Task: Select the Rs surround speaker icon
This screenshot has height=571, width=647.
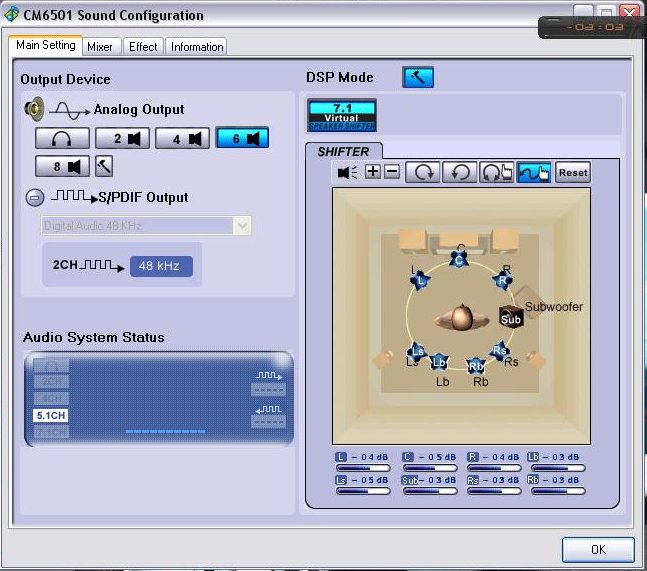Action: (500, 350)
